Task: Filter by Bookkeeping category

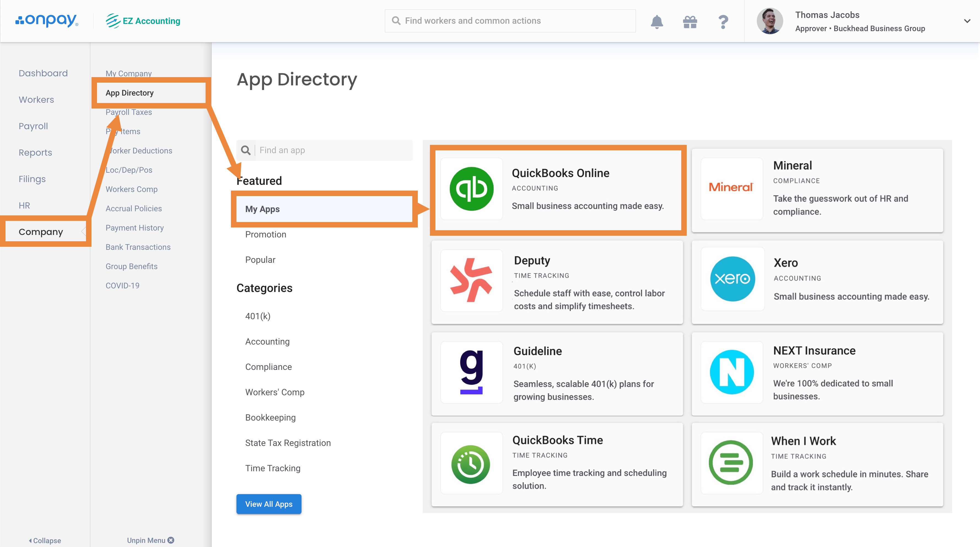Action: click(270, 417)
